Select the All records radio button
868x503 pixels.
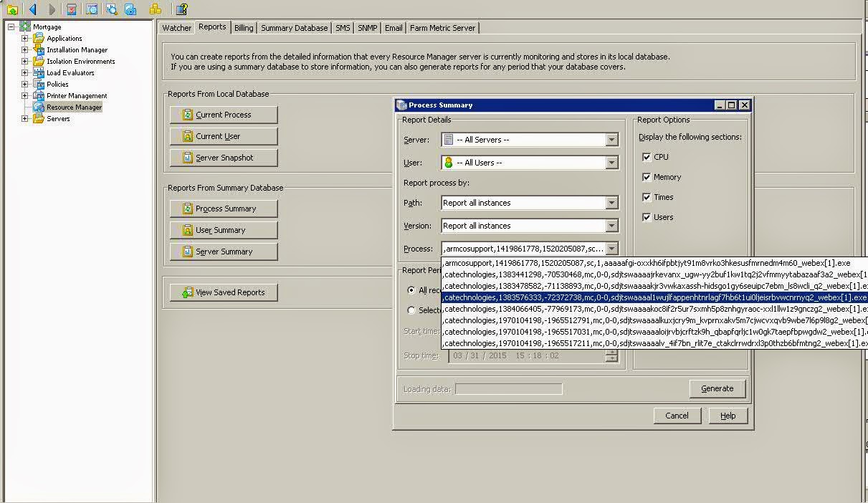[x=411, y=290]
